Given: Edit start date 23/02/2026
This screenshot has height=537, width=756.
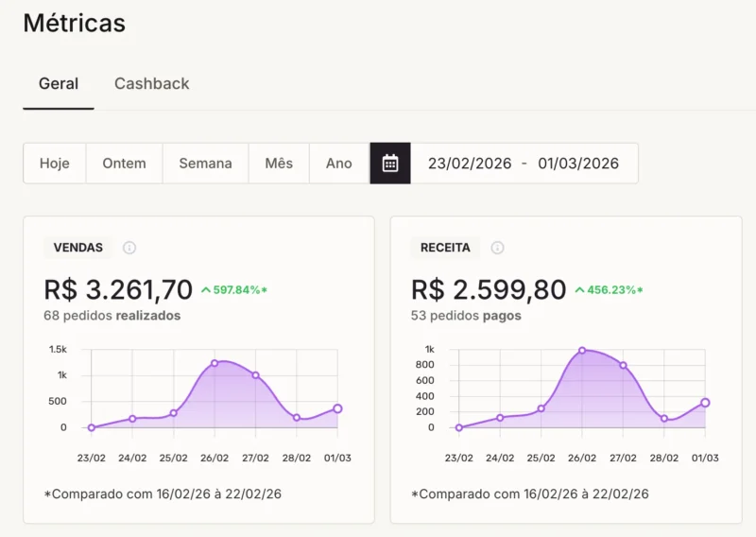Looking at the screenshot, I should (470, 164).
